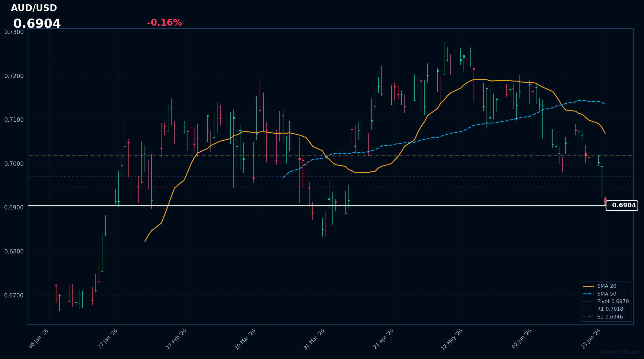644x359 pixels.
Task: Click the 0.6904 current price tag on the right axis
Action: coord(622,205)
